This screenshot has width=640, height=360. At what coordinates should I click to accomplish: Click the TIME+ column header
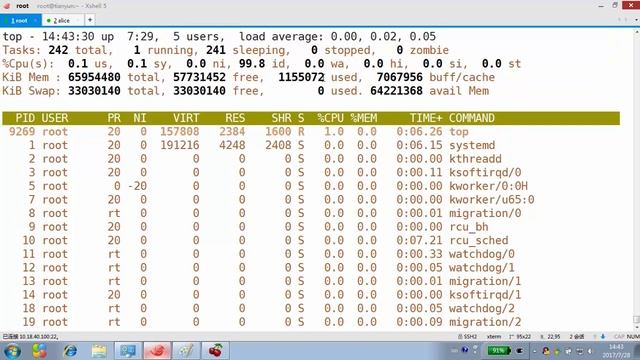426,118
